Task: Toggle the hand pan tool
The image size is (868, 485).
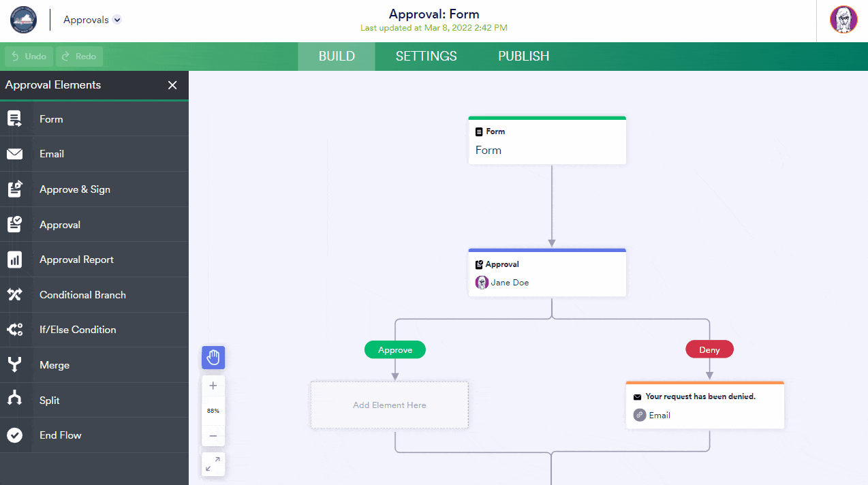Action: pyautogui.click(x=213, y=358)
